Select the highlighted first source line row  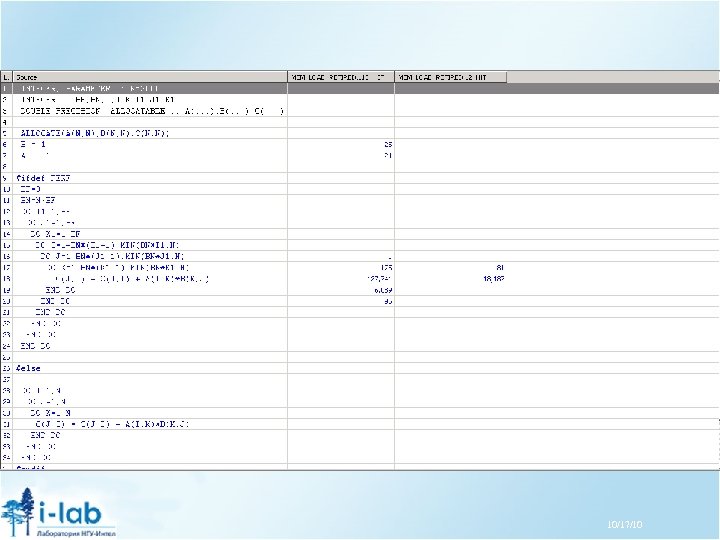click(360, 88)
